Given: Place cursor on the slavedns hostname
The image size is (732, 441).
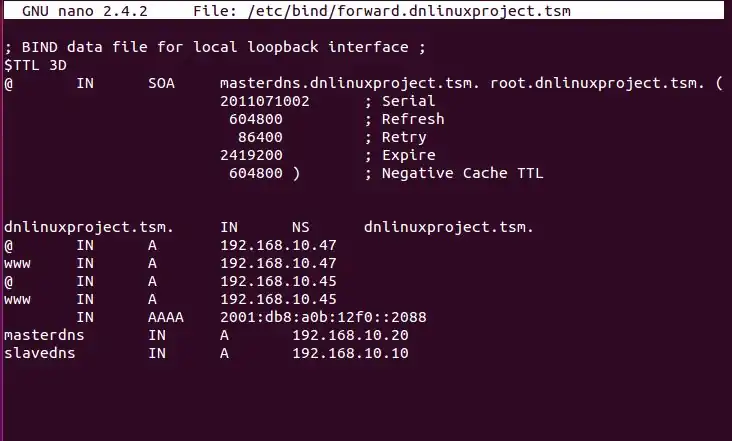Looking at the screenshot, I should 39,353.
